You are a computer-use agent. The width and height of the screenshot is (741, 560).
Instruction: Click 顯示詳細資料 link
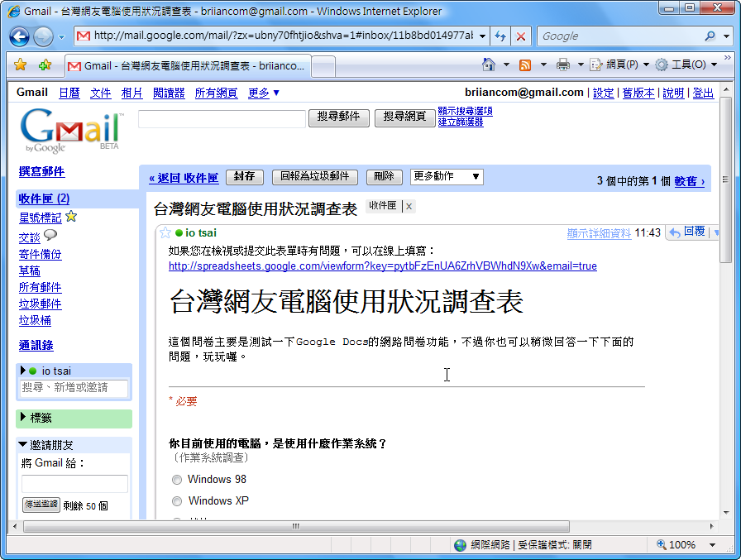(599, 233)
